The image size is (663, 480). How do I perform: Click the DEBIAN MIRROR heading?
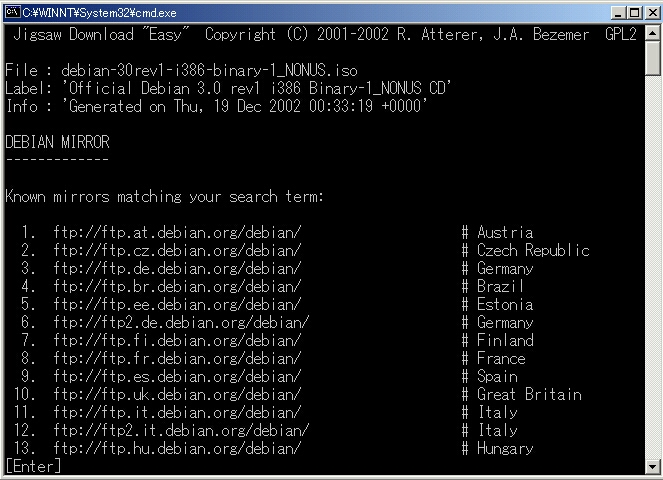click(58, 142)
